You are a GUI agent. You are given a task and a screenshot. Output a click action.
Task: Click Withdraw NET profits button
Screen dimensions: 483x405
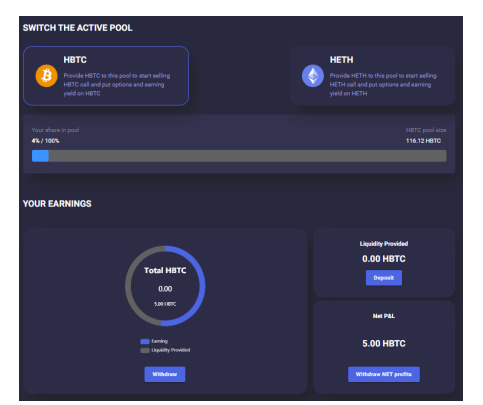point(384,374)
